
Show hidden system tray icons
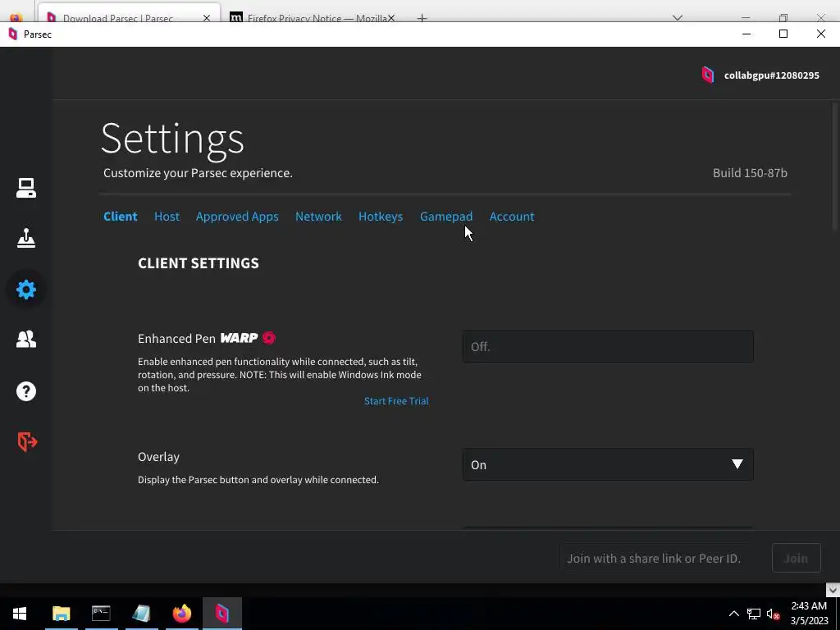click(734, 614)
